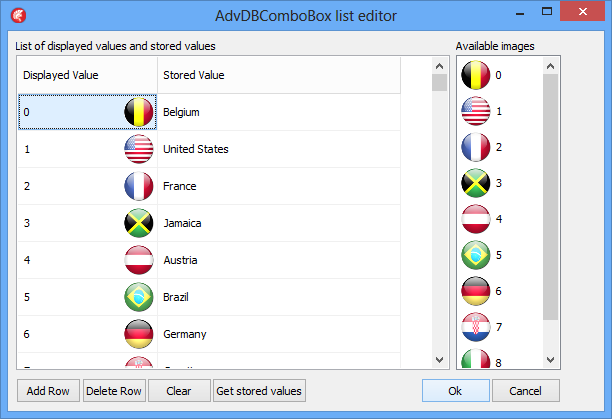Select image 2 France flag in Available images
The height and width of the screenshot is (419, 612).
click(x=475, y=147)
